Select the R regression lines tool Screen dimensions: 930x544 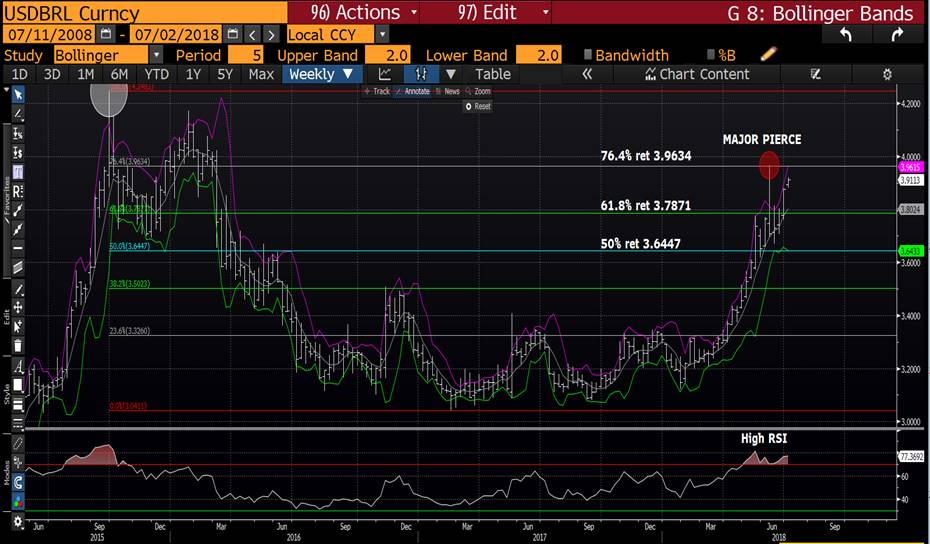[x=18, y=191]
